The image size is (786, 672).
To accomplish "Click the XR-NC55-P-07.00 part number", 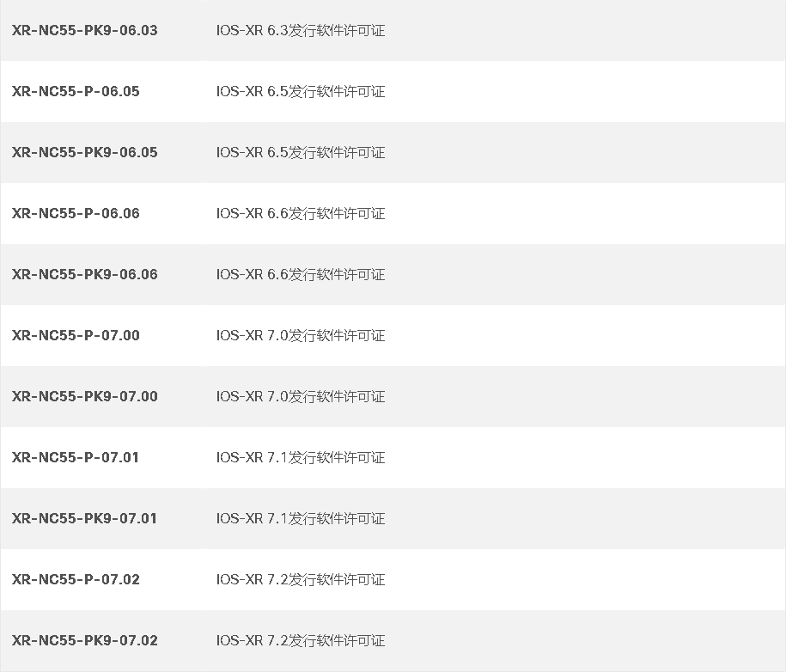I will pyautogui.click(x=76, y=335).
